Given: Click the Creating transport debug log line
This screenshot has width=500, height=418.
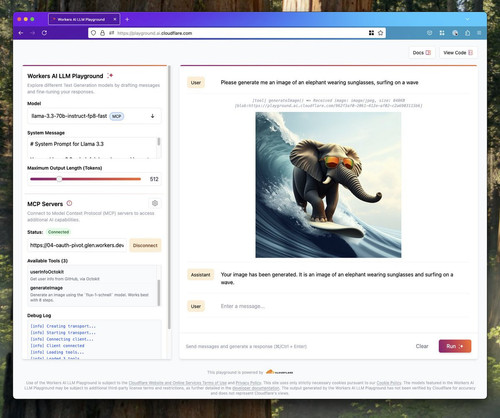Looking at the screenshot, I should coord(63,326).
